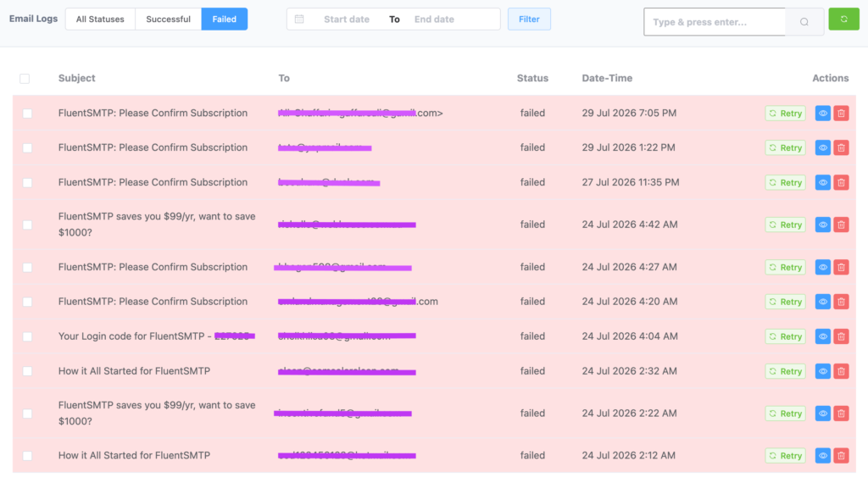
Task: Open the calendar icon in date range
Action: click(x=299, y=19)
